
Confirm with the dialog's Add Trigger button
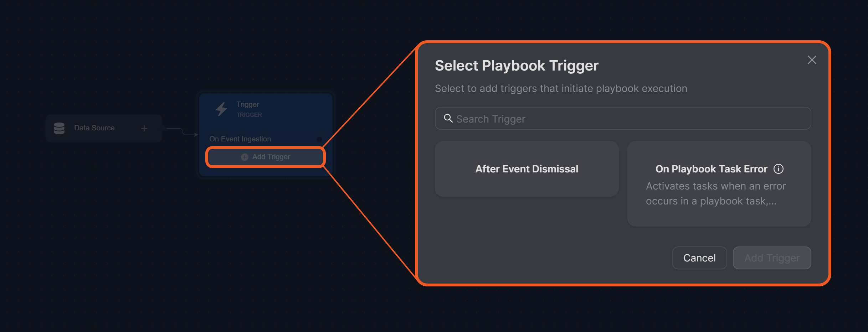pos(772,258)
